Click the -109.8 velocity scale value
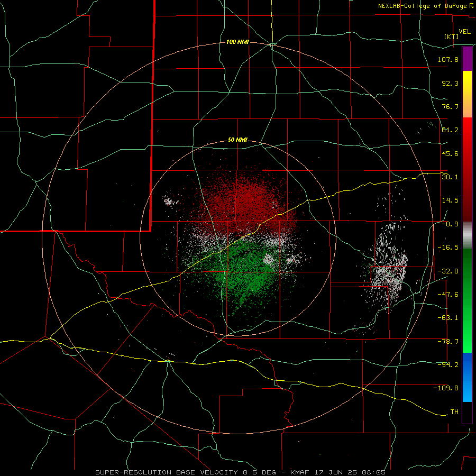 coord(446,388)
